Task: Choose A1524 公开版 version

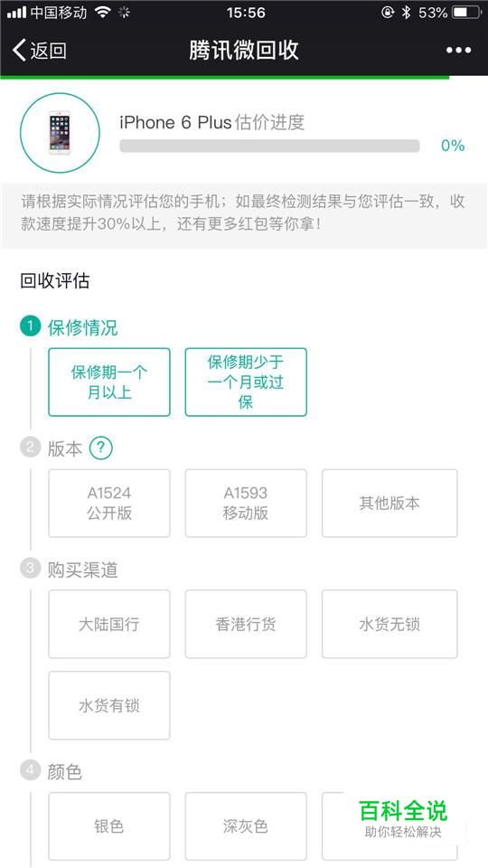Action: (x=109, y=504)
